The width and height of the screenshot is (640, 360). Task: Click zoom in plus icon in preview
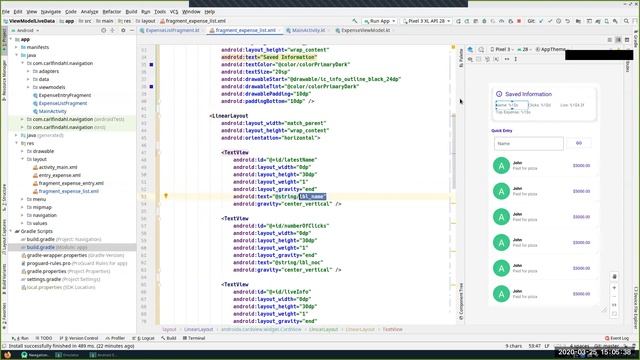[x=614, y=288]
